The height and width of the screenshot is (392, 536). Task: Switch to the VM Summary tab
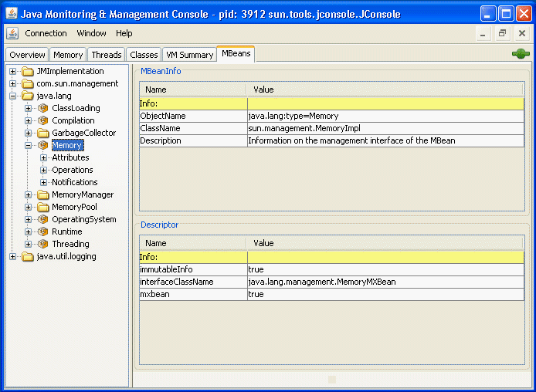tap(189, 55)
